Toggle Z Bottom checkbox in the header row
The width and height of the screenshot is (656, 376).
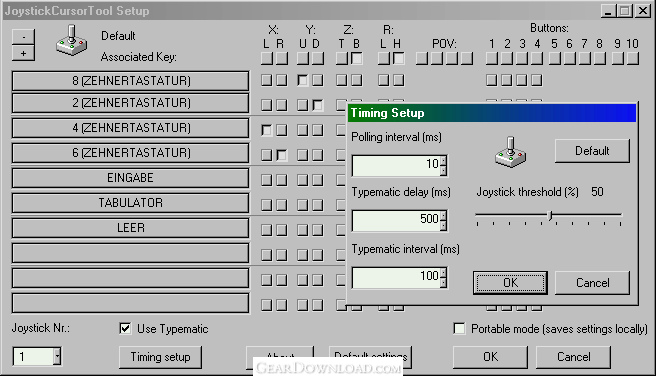pyautogui.click(x=357, y=59)
